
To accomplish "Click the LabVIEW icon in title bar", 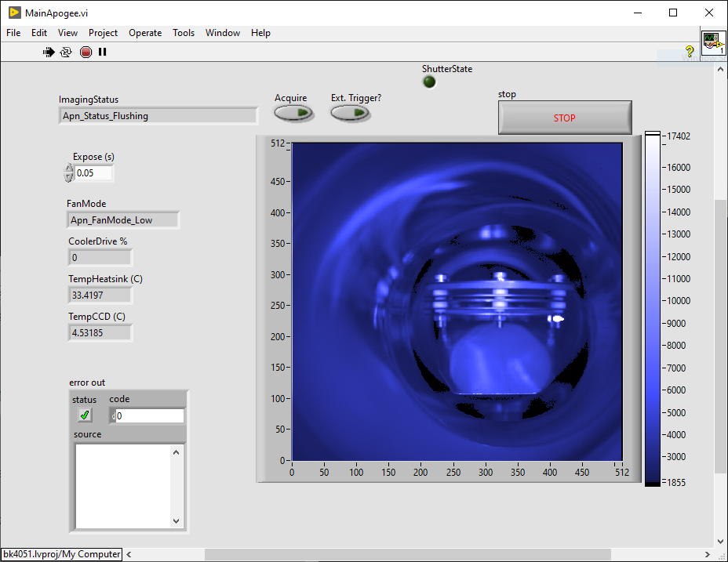I will click(x=14, y=13).
